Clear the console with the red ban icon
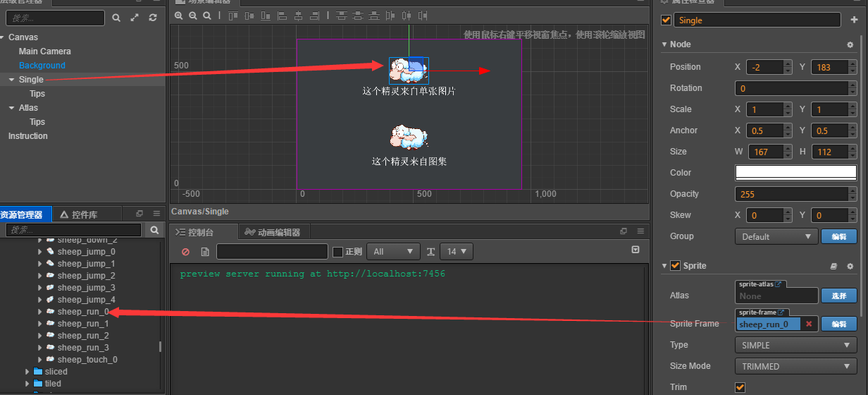 [x=185, y=252]
